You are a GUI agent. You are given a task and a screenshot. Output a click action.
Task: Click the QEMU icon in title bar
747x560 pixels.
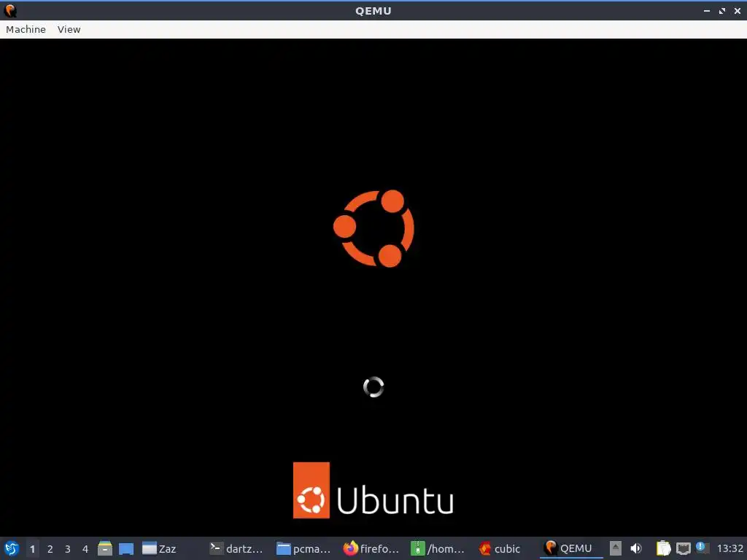coord(10,10)
